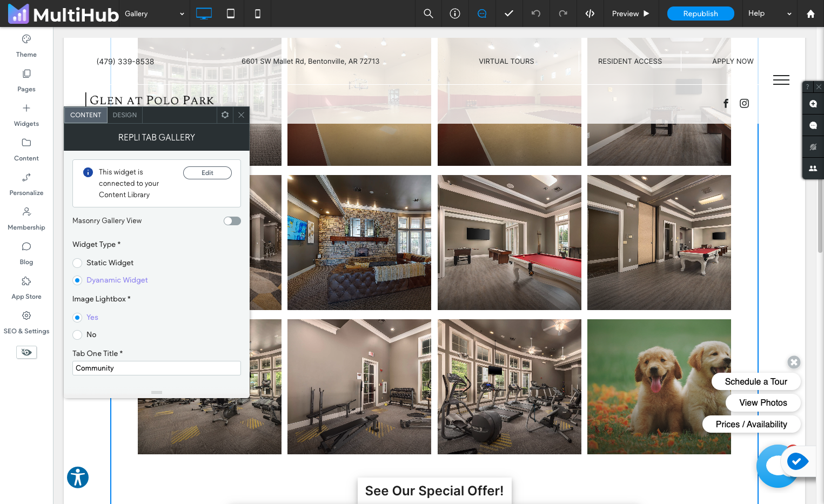Open the site info icon
Image resolution: width=824 pixels, height=504 pixels.
[455, 14]
